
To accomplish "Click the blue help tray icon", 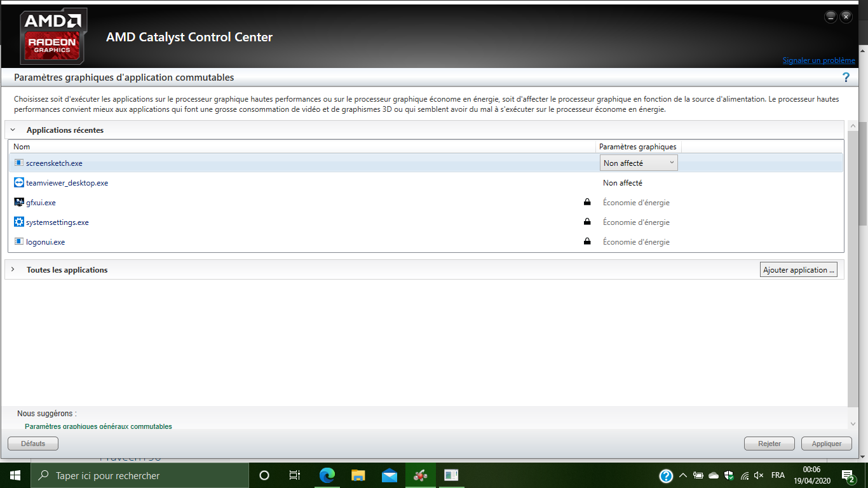I will (x=666, y=475).
